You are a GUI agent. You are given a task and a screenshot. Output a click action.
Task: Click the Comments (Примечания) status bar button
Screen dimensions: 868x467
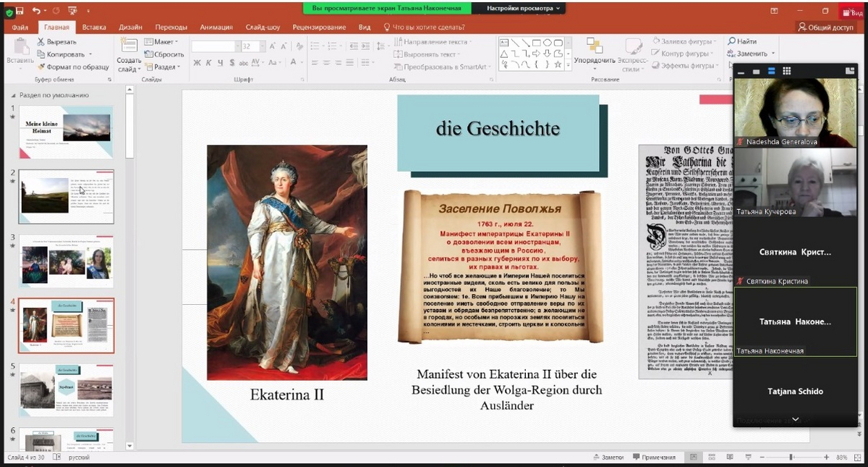click(654, 458)
